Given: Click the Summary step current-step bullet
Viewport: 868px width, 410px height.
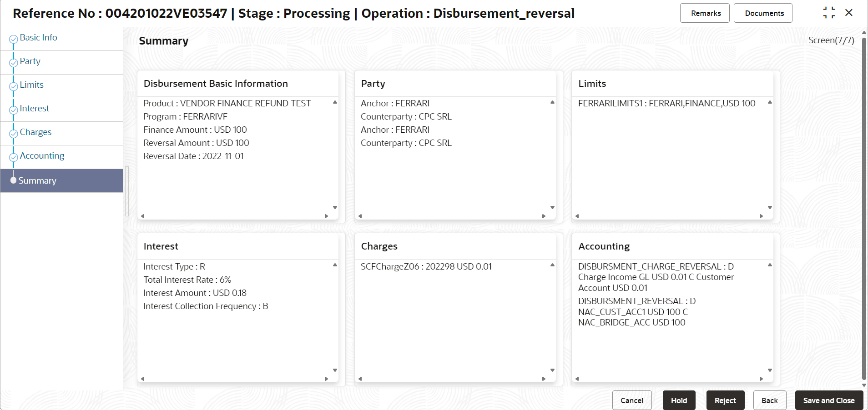Looking at the screenshot, I should [x=13, y=180].
